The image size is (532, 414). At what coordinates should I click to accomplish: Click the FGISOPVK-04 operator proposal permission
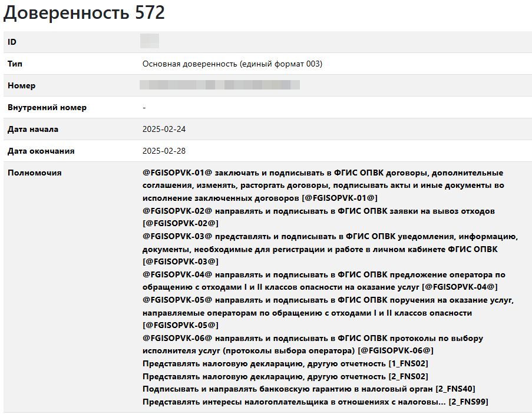click(323, 280)
